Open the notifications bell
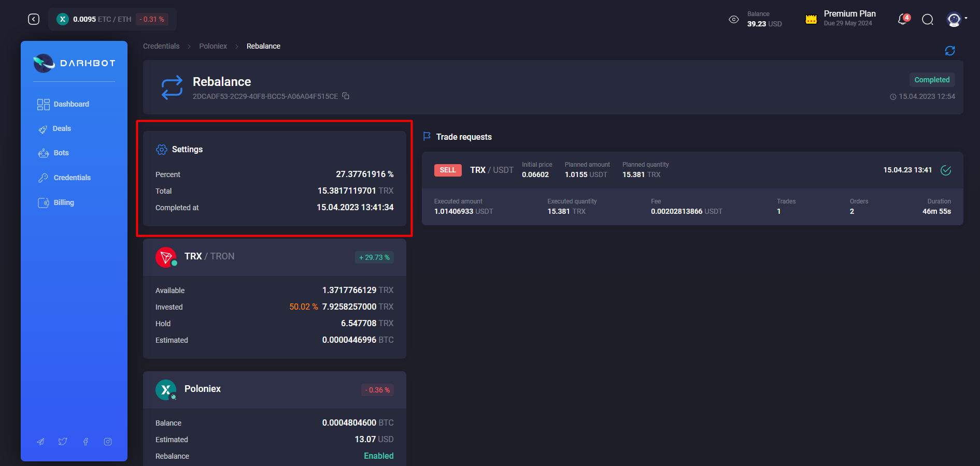 902,19
